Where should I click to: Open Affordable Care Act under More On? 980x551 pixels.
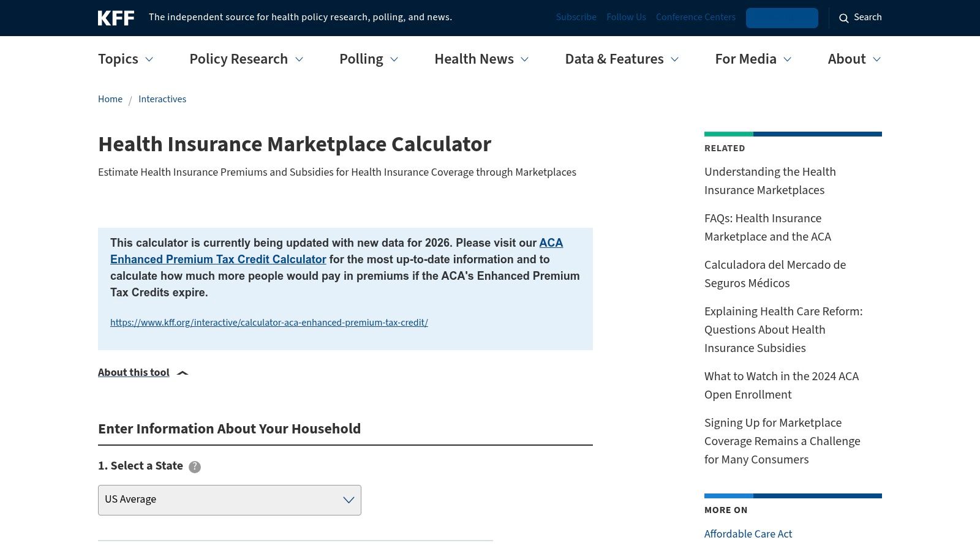(x=748, y=534)
